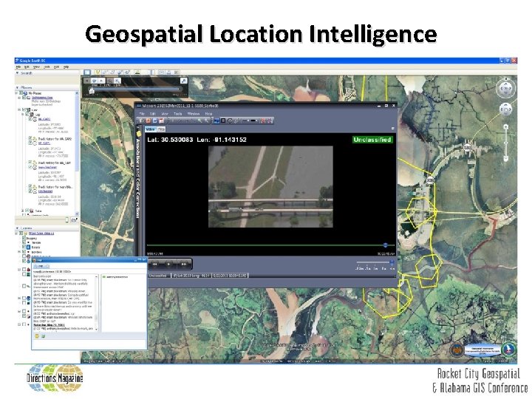Viewport: 532px width, 399px height.
Task: Toggle the Google Earth sidebar button
Action: coord(87,72)
